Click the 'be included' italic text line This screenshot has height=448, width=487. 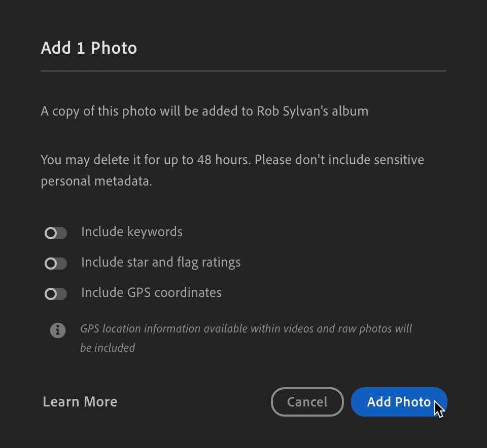pyautogui.click(x=108, y=348)
